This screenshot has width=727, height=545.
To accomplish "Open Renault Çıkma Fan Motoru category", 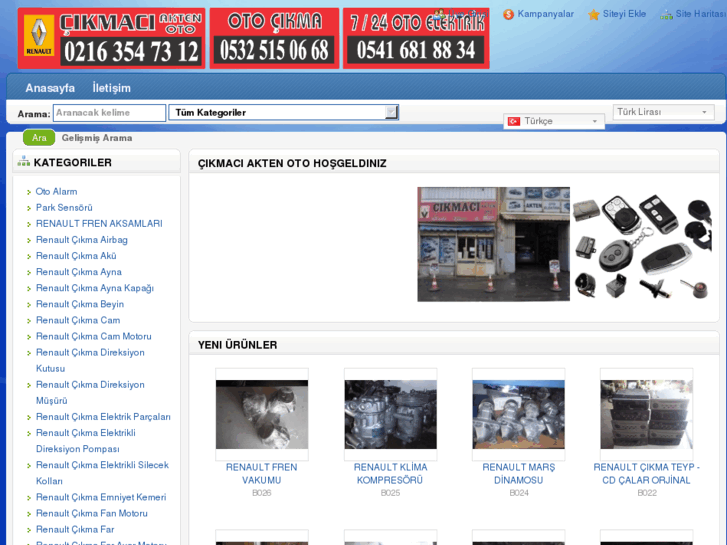I will click(92, 513).
